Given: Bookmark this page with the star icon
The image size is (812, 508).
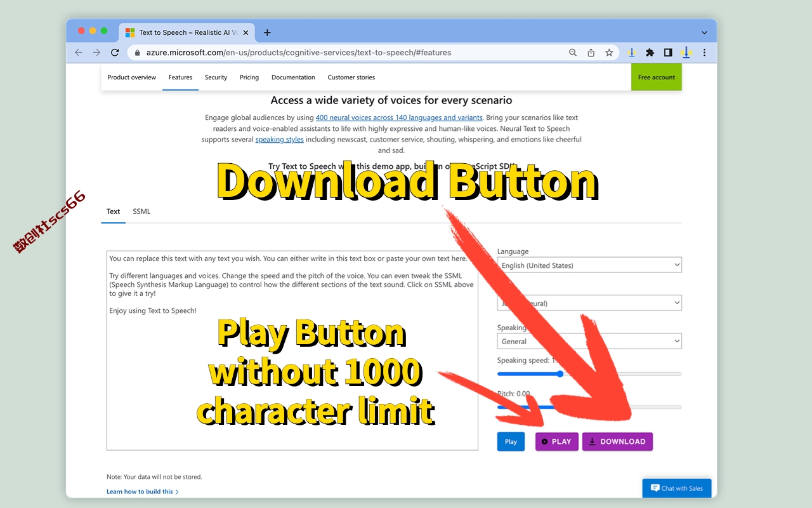Looking at the screenshot, I should coord(609,53).
